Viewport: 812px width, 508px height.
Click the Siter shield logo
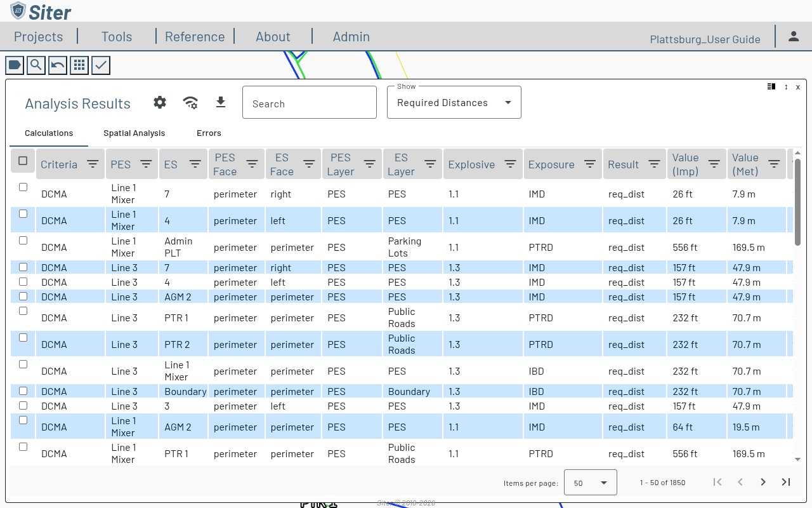[18, 11]
